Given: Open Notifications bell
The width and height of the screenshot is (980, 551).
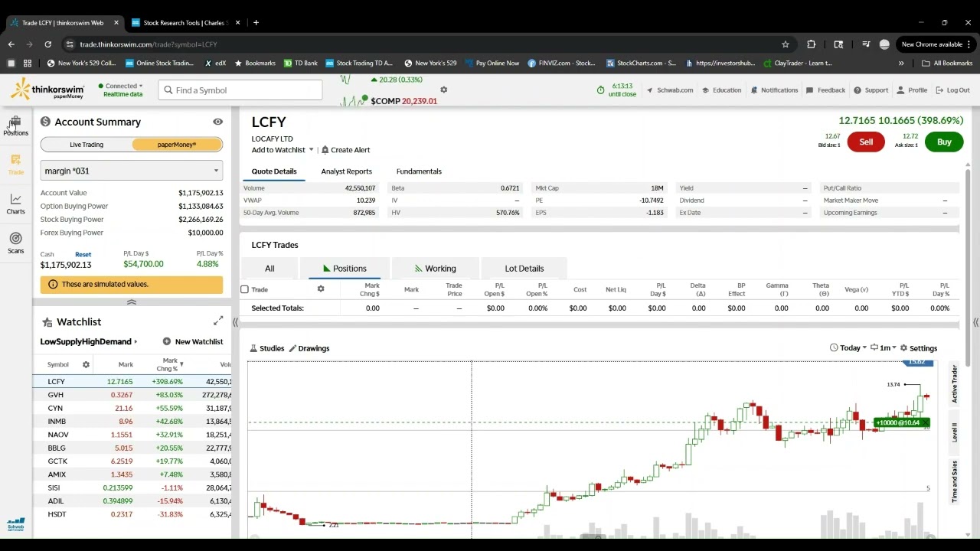Looking at the screenshot, I should 775,90.
